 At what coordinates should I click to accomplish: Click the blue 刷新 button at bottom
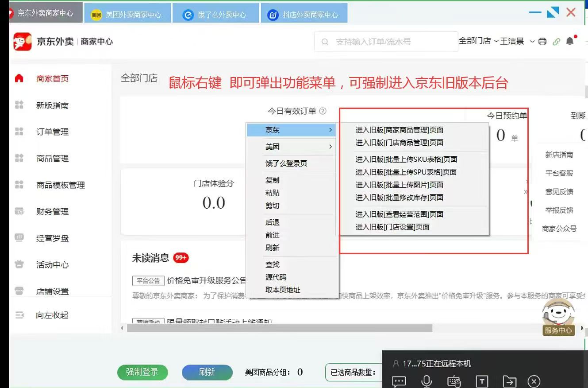pyautogui.click(x=207, y=372)
